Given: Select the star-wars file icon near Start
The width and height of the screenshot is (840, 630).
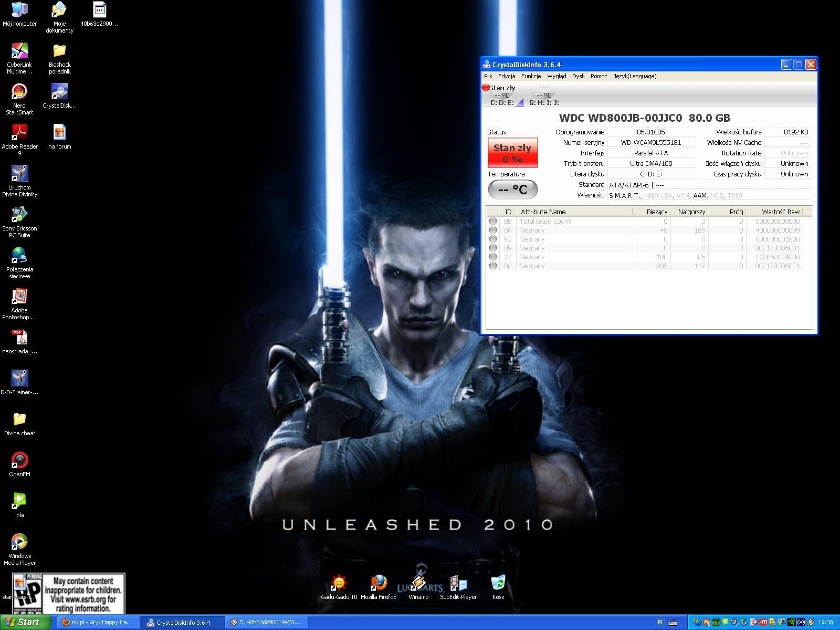Looking at the screenshot, I should click(19, 587).
